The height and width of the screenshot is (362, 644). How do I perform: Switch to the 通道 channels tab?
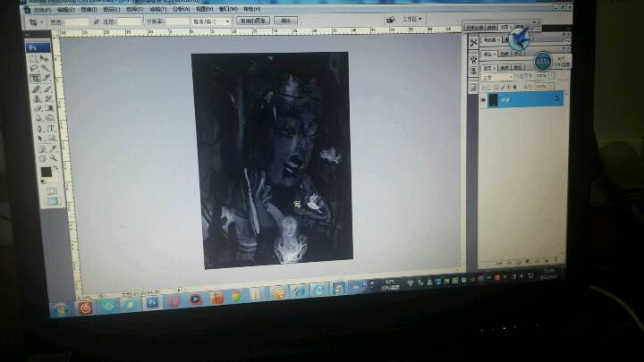coord(504,67)
